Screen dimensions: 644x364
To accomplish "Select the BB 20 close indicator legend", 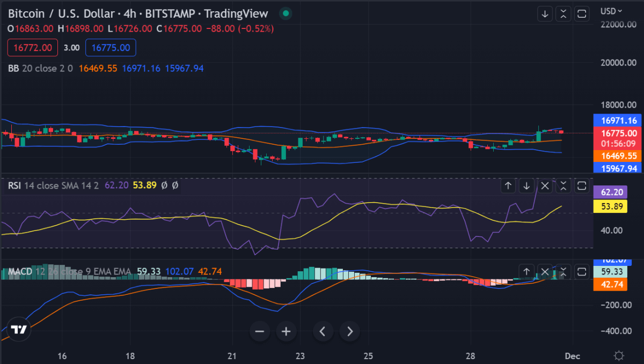I will [41, 68].
